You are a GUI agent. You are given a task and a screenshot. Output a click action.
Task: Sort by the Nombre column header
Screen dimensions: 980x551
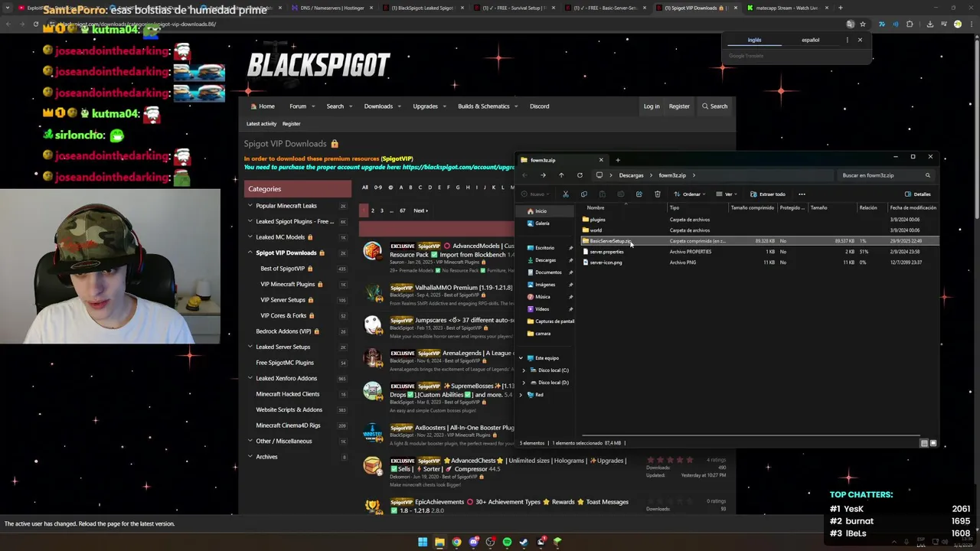click(596, 207)
